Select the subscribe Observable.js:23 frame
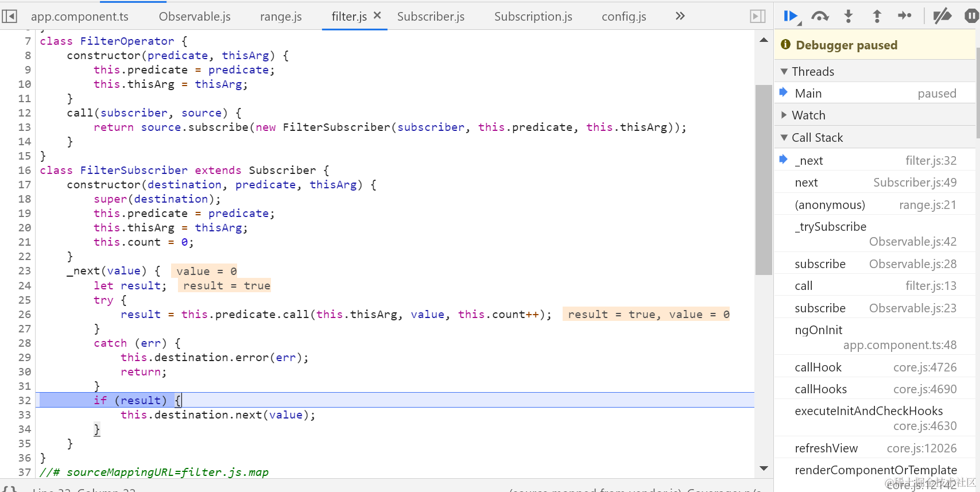 875,308
